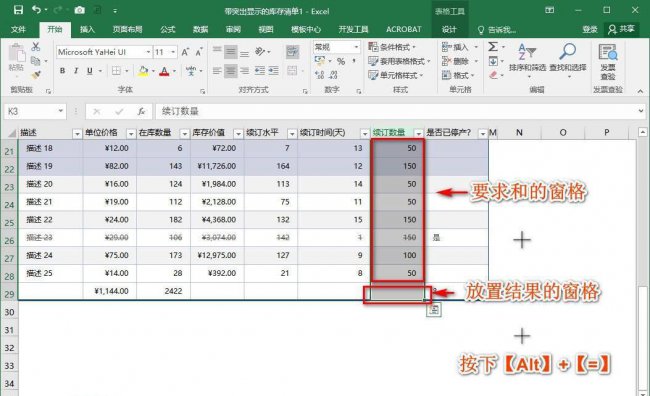Open the File (文件) tab
This screenshot has height=396, width=650.
(18, 29)
